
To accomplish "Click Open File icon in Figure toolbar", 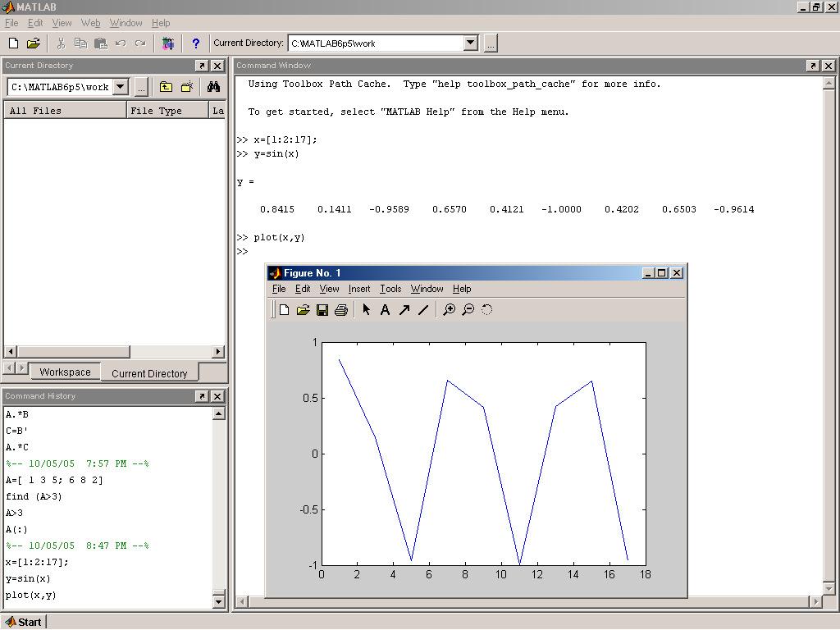I will [304, 309].
